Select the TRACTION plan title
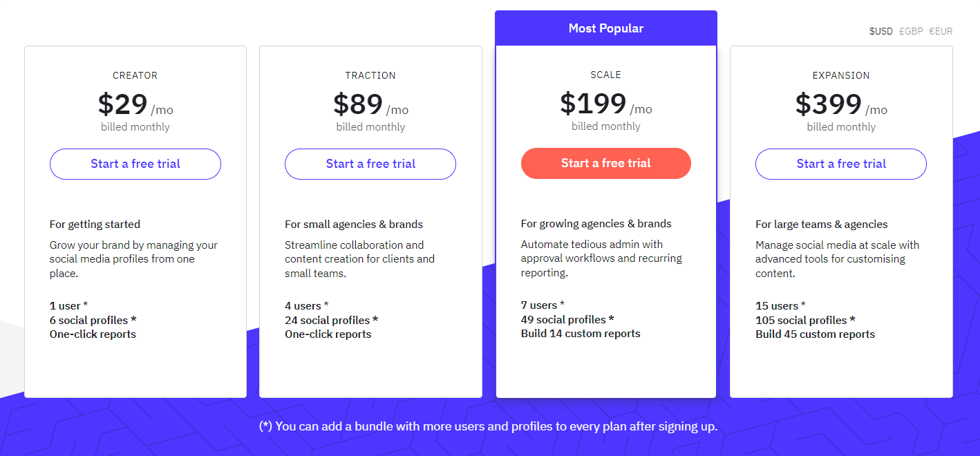Screen dimensions: 980x456 coord(370,75)
